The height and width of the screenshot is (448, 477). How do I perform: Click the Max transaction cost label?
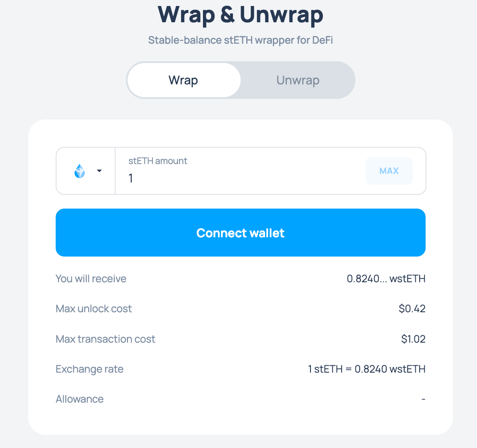pyautogui.click(x=105, y=339)
